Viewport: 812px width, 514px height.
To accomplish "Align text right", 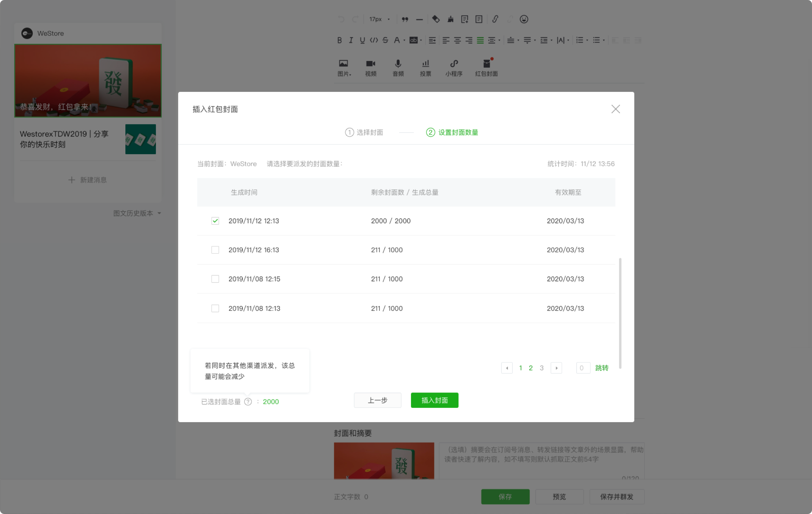I will click(469, 40).
